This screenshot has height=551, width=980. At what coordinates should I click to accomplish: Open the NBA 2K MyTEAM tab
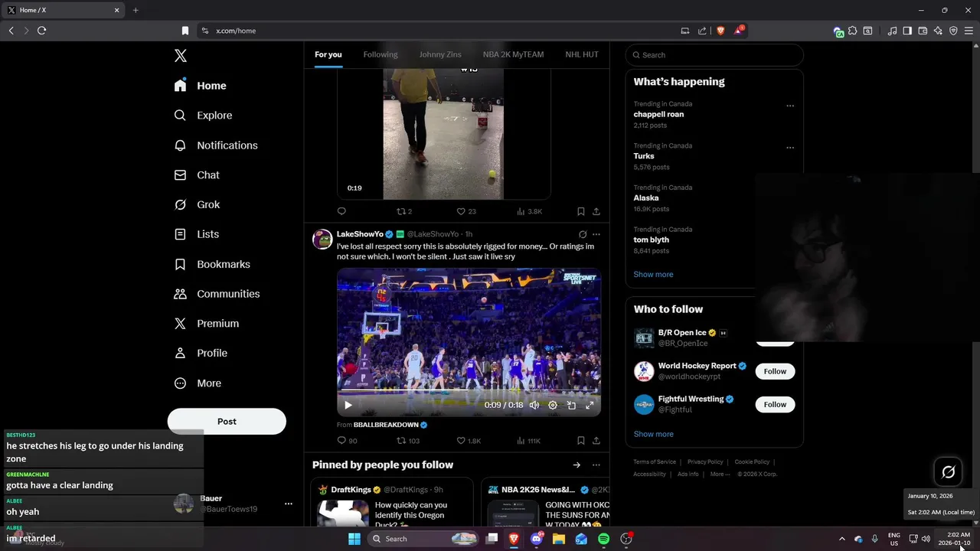(513, 55)
